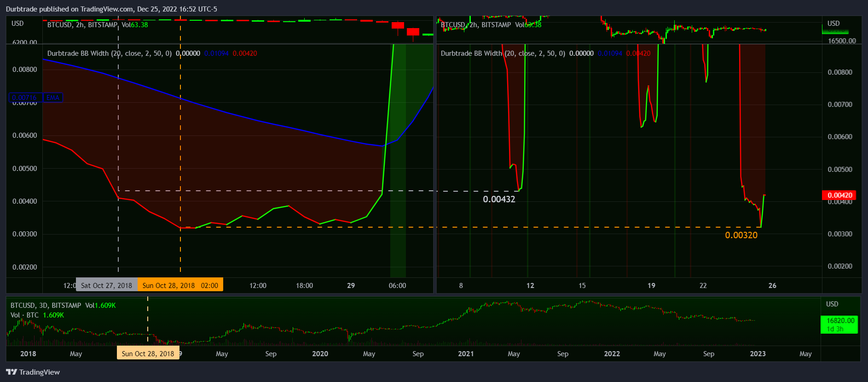Select the gray Sat Oct 27, 2018 label

106,285
